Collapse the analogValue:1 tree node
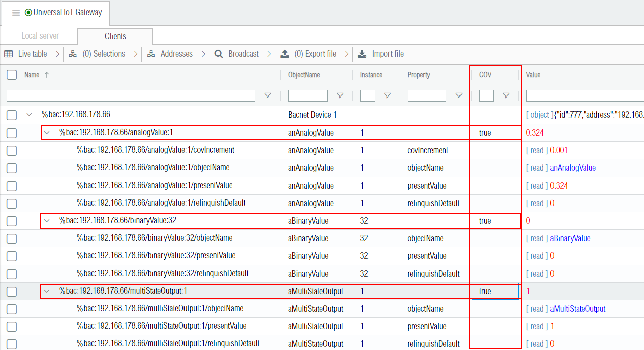The width and height of the screenshot is (644, 350). point(47,133)
